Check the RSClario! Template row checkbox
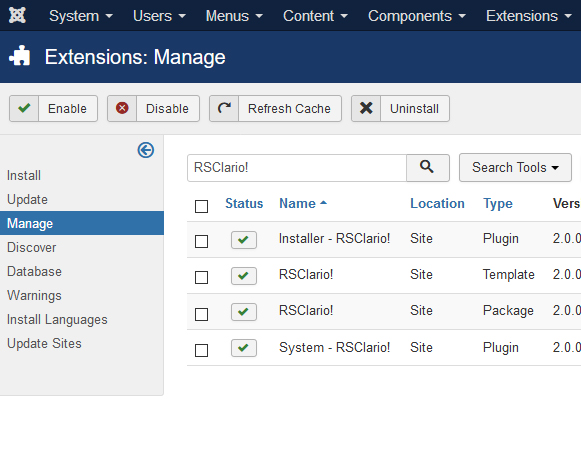Viewport: 581px width, 462px height. pyautogui.click(x=201, y=277)
